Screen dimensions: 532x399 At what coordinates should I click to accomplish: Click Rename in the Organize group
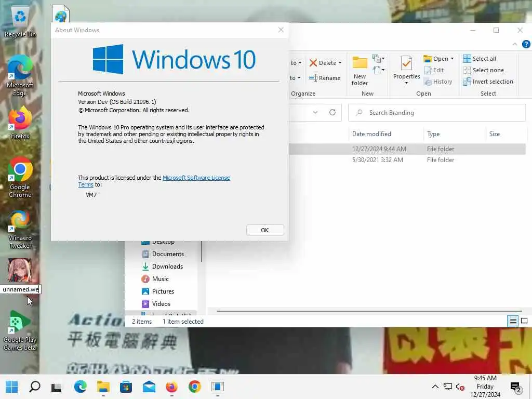click(x=324, y=78)
